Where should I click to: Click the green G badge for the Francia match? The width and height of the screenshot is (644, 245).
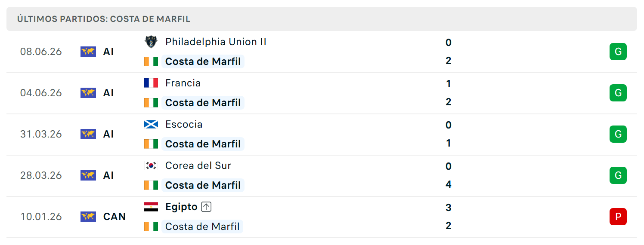pyautogui.click(x=618, y=93)
